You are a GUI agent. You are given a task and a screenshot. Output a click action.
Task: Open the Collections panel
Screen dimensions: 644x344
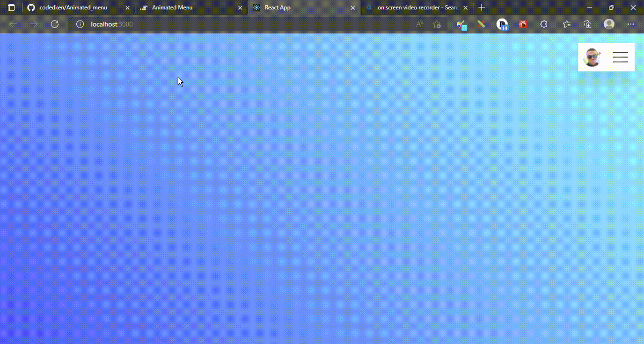(587, 24)
